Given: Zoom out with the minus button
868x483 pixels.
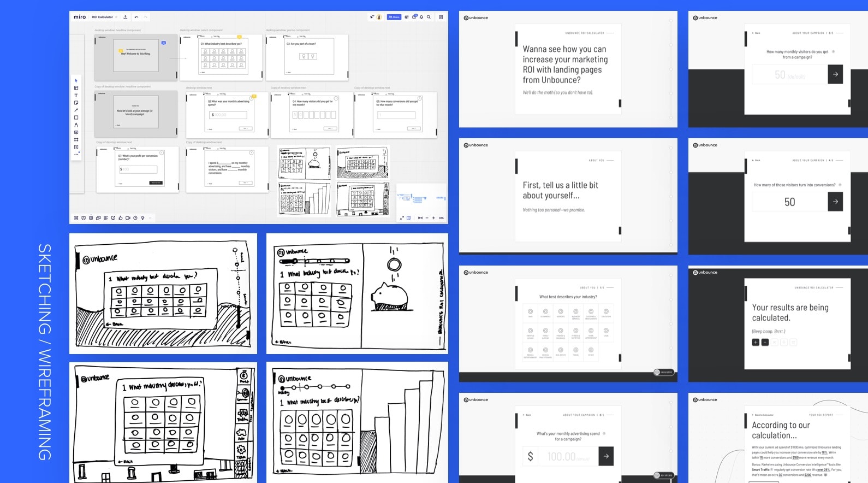Looking at the screenshot, I should pyautogui.click(x=427, y=217).
